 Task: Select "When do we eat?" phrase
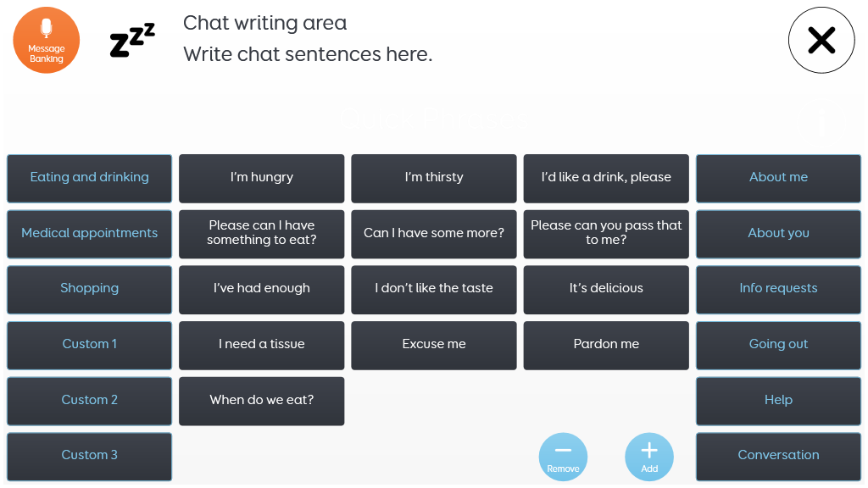coord(262,401)
